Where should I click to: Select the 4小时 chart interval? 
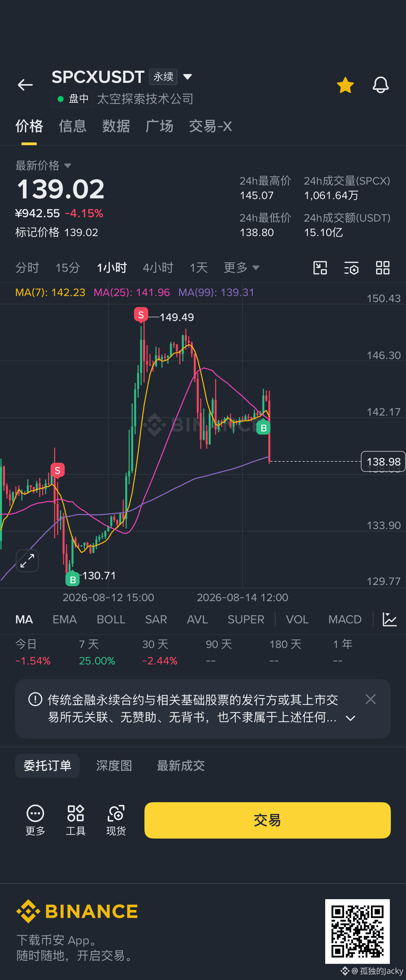tap(158, 268)
